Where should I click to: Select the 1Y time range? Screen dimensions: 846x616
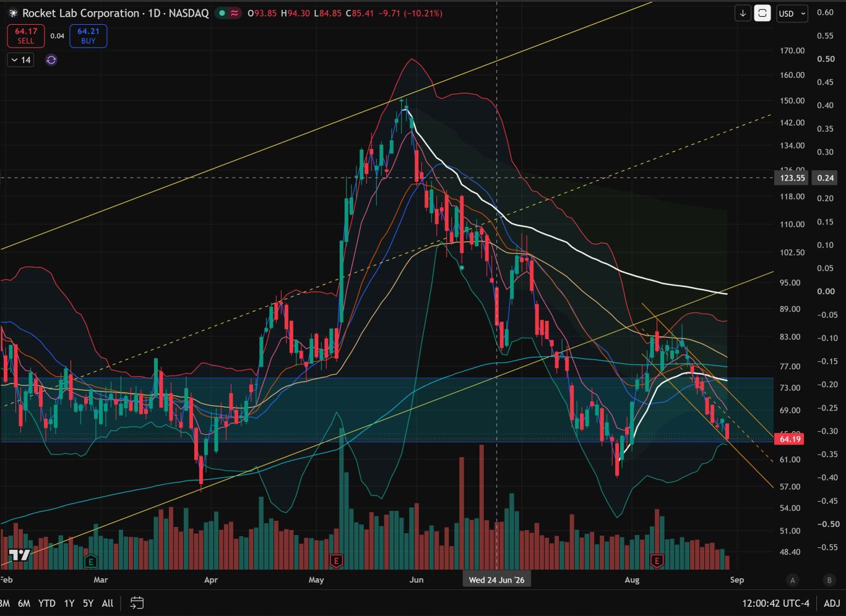click(x=69, y=603)
